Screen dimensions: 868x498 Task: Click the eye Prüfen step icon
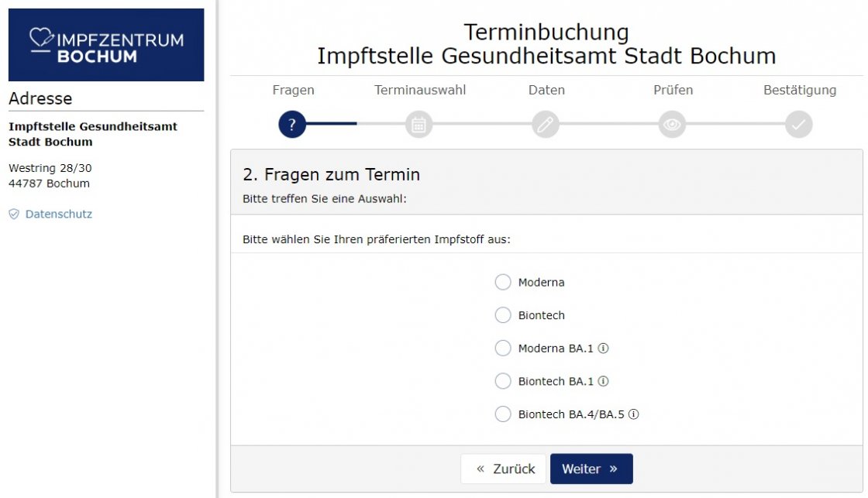(x=672, y=125)
